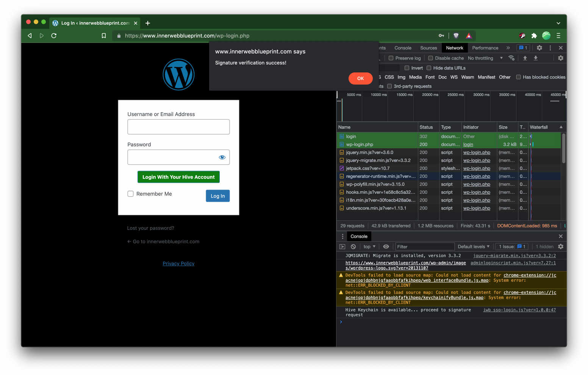
Task: Check Has blocked cookies checkbox
Action: click(x=518, y=77)
